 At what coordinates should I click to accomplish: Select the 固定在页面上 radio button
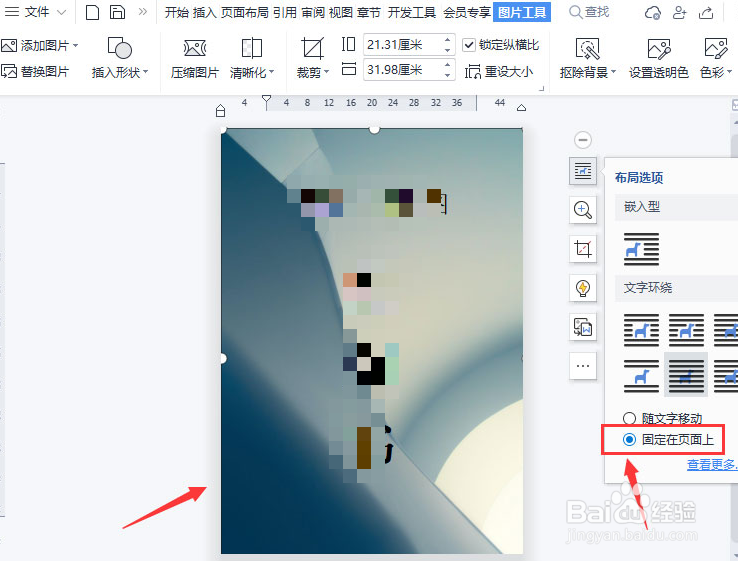629,440
